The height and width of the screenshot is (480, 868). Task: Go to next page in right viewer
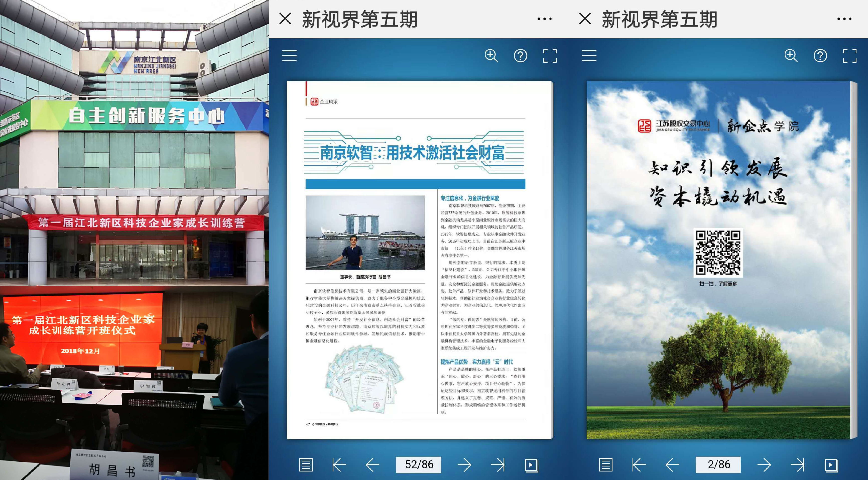764,465
